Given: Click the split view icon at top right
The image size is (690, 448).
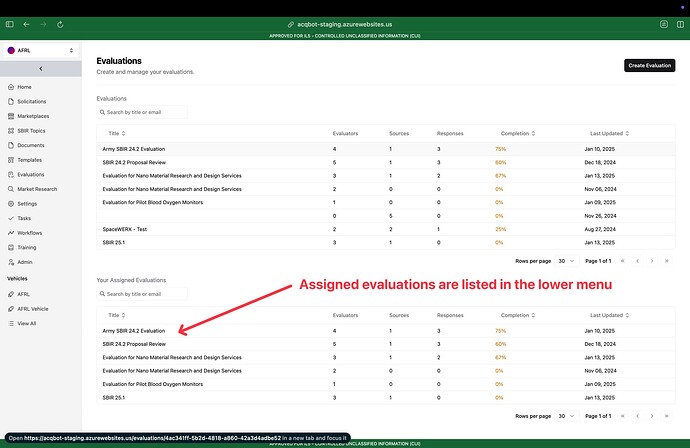Looking at the screenshot, I should 680,24.
